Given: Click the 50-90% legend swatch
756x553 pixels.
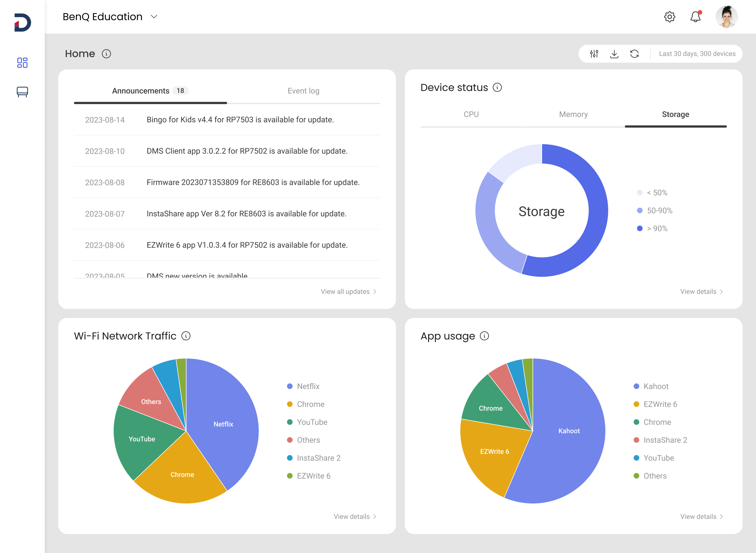Looking at the screenshot, I should tap(640, 210).
